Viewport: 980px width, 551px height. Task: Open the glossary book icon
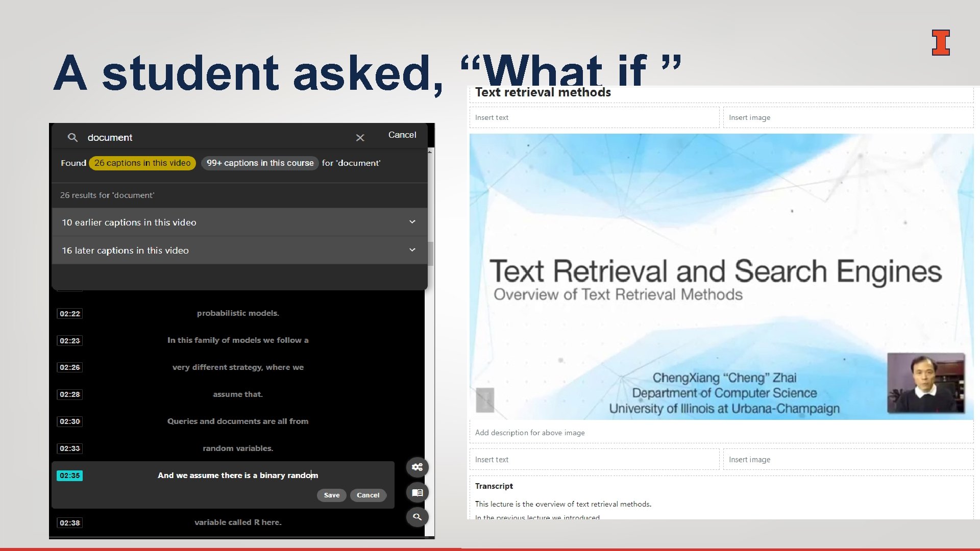point(417,492)
